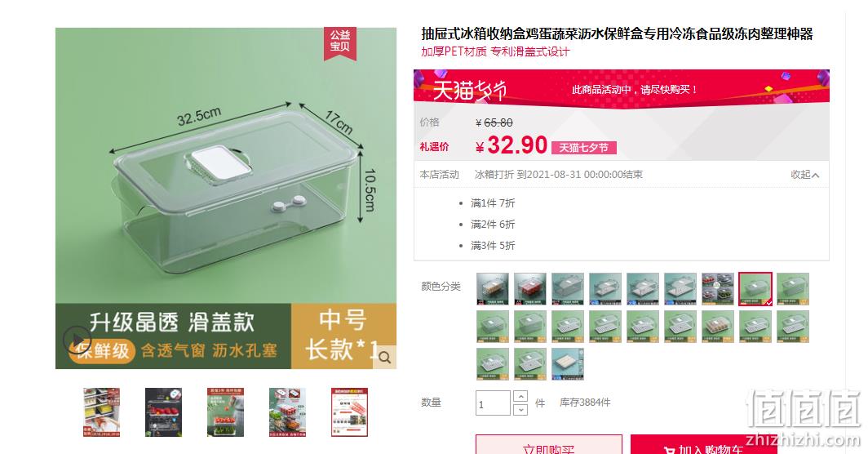
Task: Click 立即购买 buy now button
Action: click(x=548, y=444)
